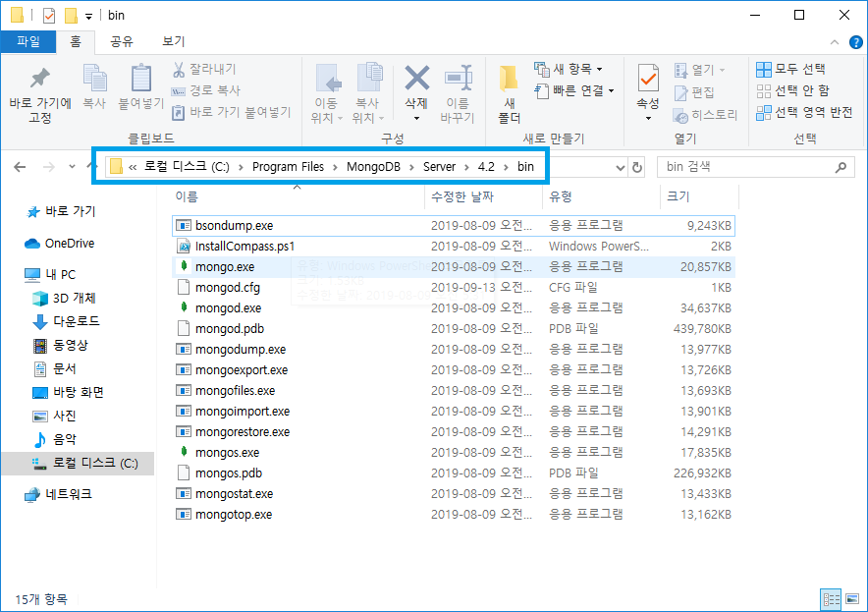This screenshot has height=612, width=868.
Task: Click the Forward navigation arrow
Action: (x=49, y=167)
